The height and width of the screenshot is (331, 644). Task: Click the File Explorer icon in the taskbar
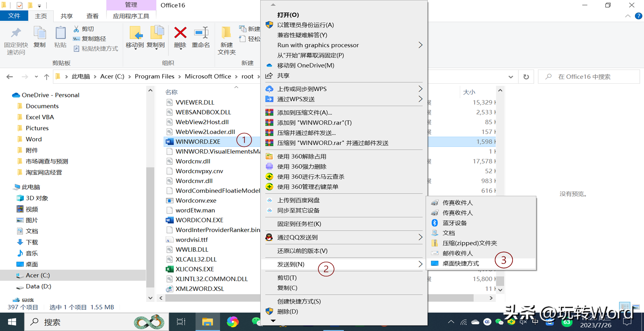(x=207, y=322)
